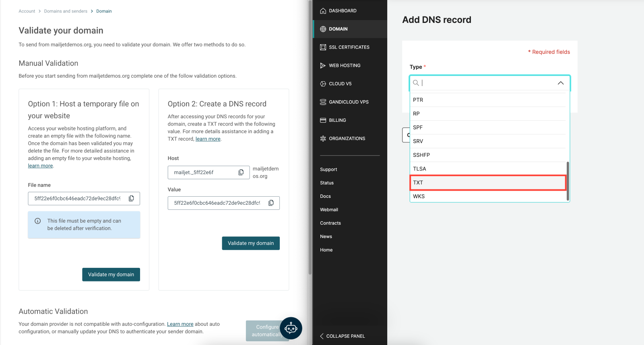The width and height of the screenshot is (644, 345).
Task: Select TLSA record type
Action: tap(488, 168)
